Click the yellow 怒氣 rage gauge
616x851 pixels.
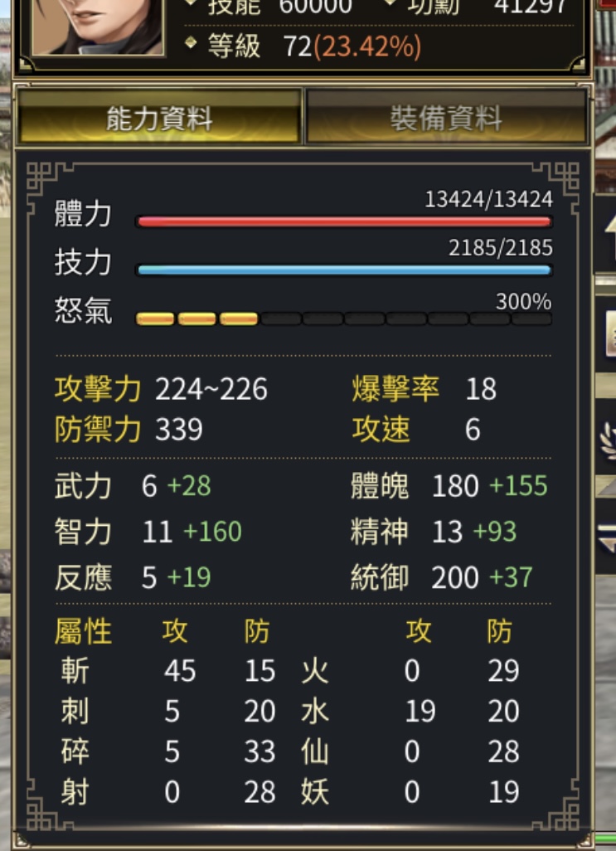pos(344,319)
